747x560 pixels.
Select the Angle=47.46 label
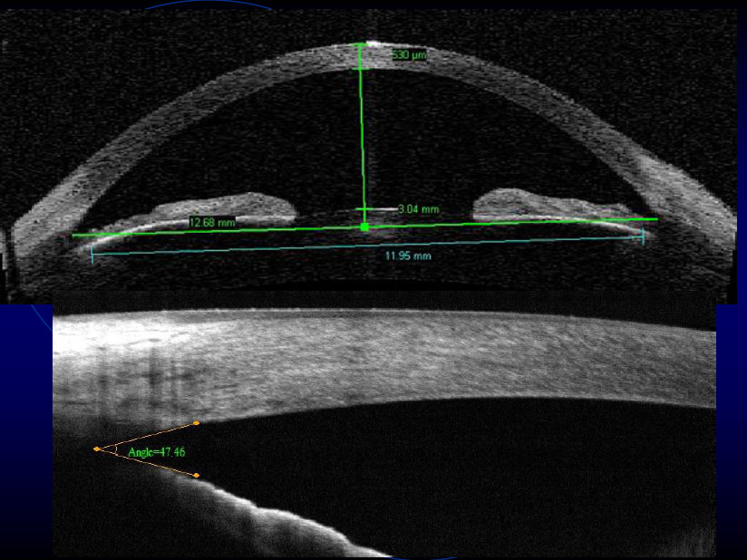[156, 452]
